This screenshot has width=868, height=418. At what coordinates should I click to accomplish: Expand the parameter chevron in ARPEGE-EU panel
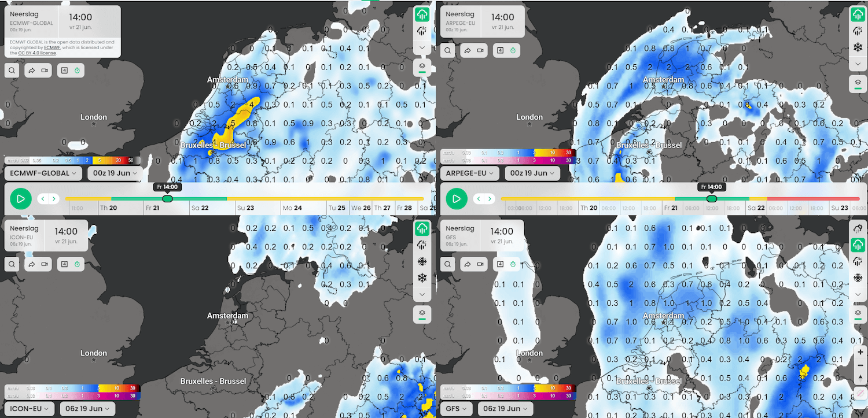tap(858, 64)
